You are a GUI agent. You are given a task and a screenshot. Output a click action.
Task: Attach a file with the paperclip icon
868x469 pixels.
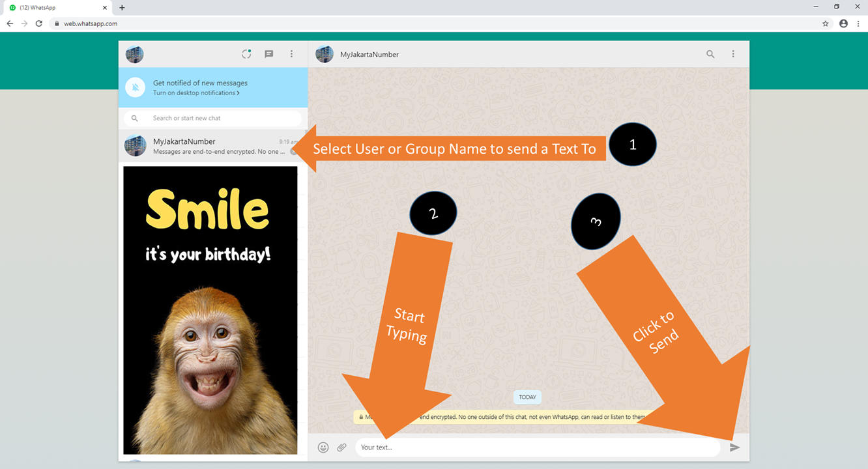(x=342, y=448)
